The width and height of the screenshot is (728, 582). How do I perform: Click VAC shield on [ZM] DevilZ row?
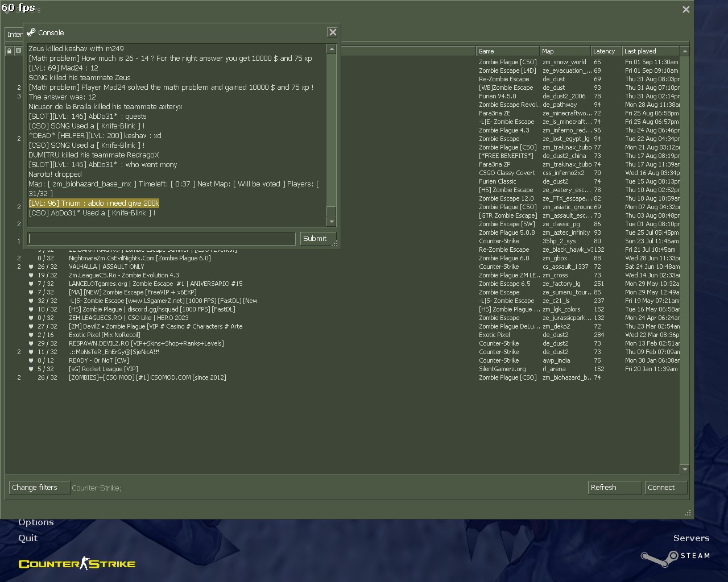tap(31, 326)
